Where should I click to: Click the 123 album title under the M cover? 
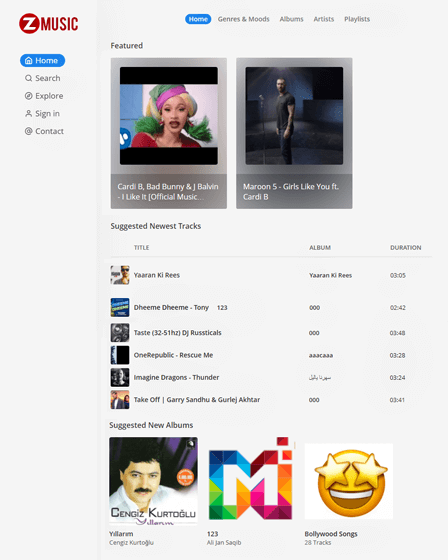(x=212, y=534)
